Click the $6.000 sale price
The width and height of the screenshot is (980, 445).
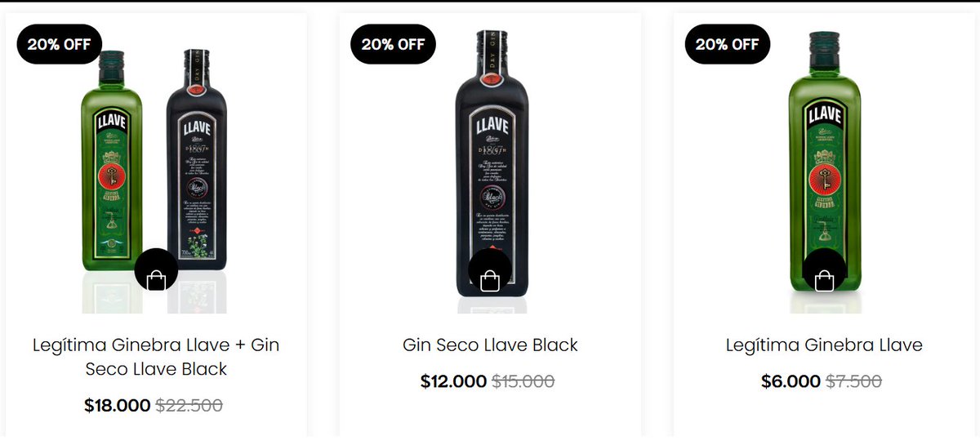tap(790, 381)
